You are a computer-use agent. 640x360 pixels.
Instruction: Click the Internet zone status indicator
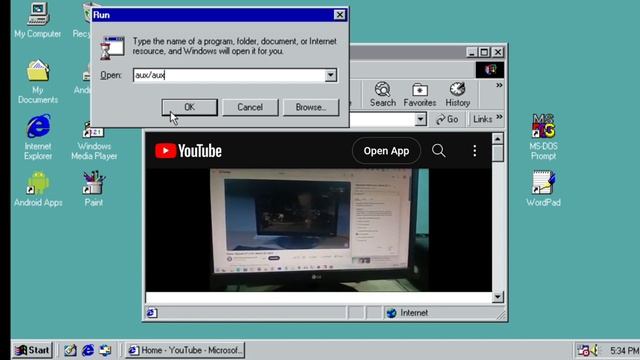pyautogui.click(x=407, y=313)
